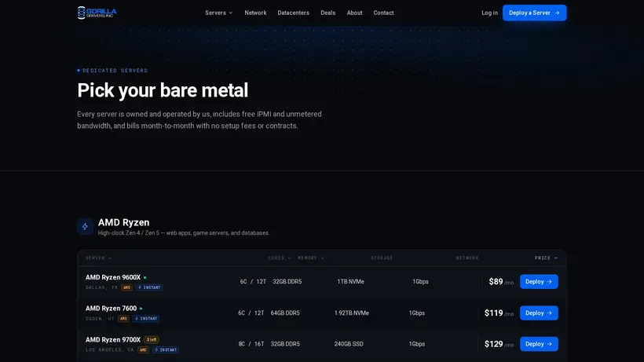Deploy the AMD Ryzen 9600X server
This screenshot has width=644, height=362.
pos(539,282)
